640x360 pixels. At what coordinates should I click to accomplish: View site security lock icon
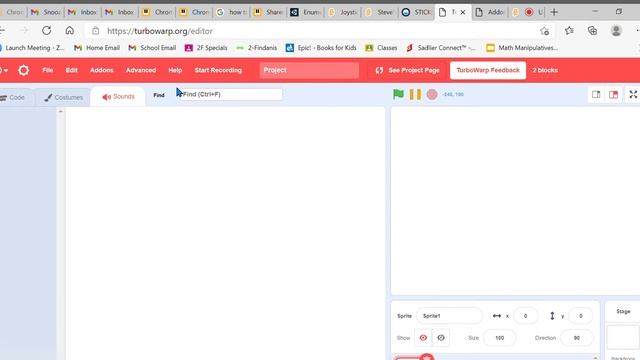coord(96,31)
